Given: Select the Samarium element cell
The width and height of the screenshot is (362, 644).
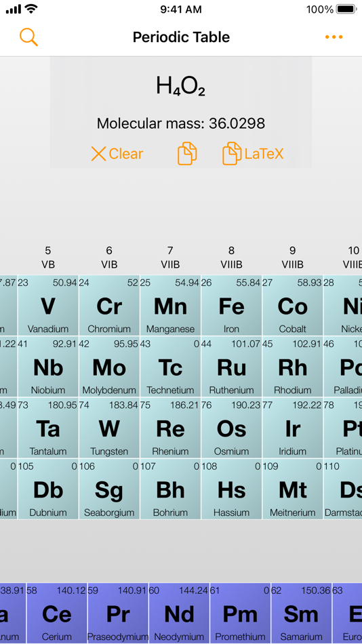Looking at the screenshot, I should click(301, 613).
